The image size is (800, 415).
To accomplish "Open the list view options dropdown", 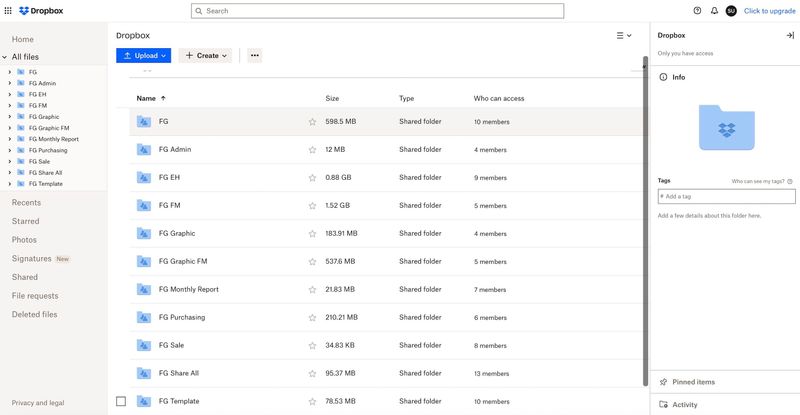I will pyautogui.click(x=624, y=35).
